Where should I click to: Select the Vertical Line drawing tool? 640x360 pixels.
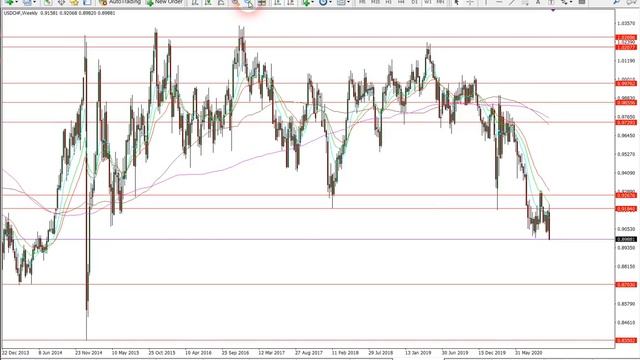(486, 2)
